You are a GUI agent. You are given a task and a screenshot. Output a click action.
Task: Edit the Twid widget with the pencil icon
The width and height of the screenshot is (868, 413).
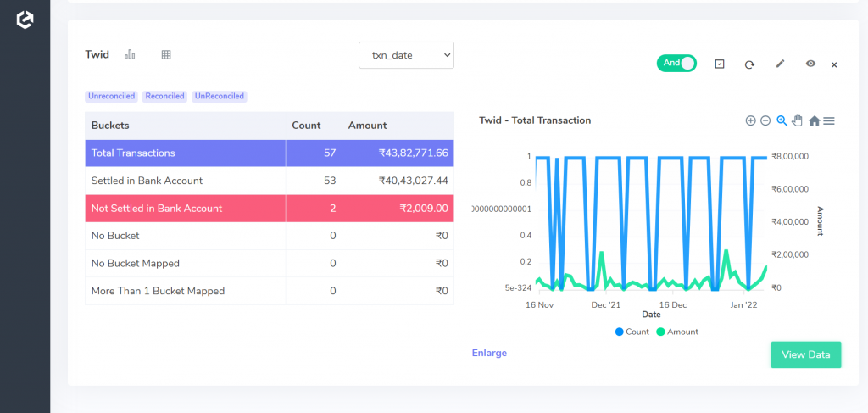click(780, 64)
